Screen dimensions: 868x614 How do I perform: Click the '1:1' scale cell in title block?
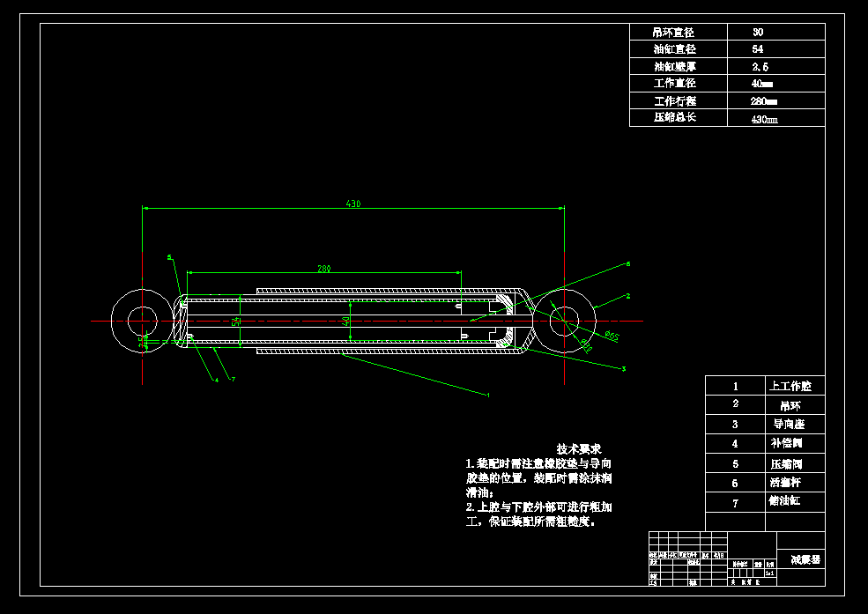pos(769,573)
